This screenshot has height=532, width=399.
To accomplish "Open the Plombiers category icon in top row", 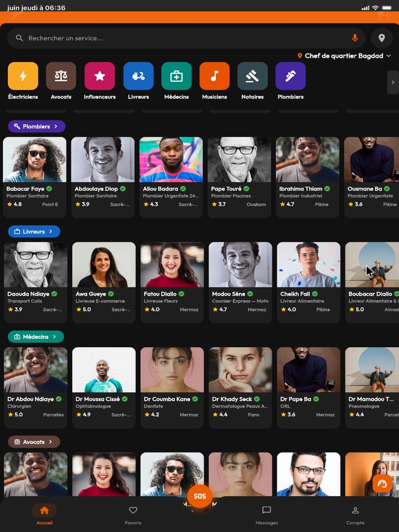I will [x=290, y=76].
